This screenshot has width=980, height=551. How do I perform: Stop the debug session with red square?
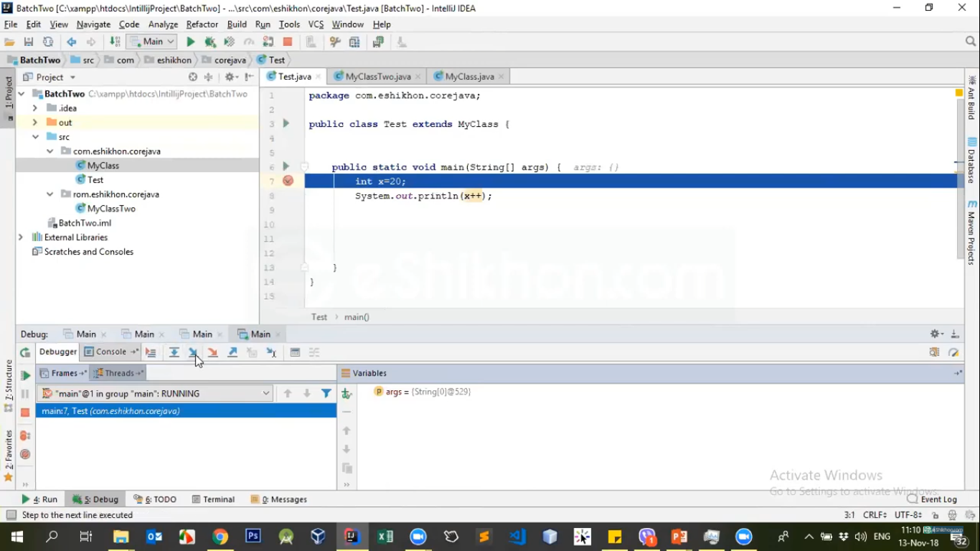tap(25, 413)
